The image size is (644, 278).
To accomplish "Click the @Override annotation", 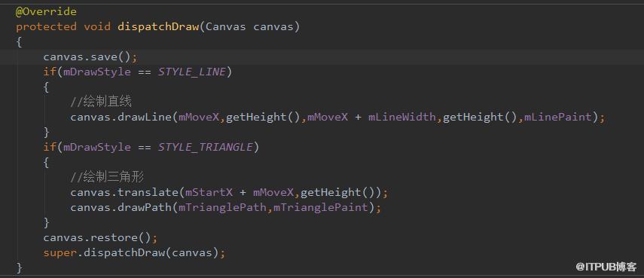I will pos(46,12).
